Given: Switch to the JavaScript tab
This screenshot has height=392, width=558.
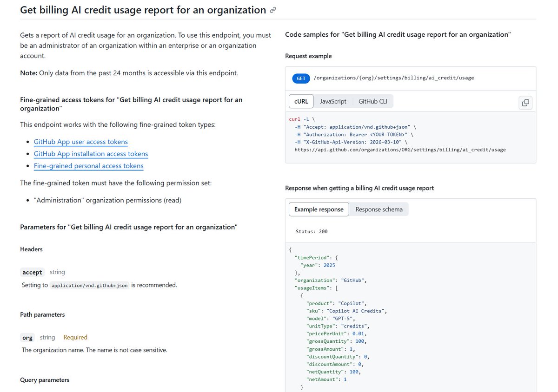Looking at the screenshot, I should (333, 101).
